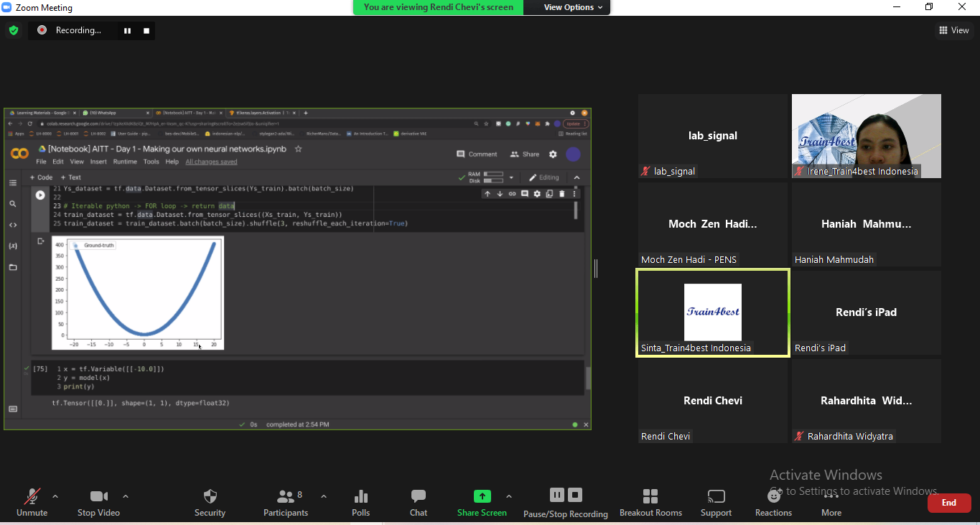Image resolution: width=980 pixels, height=525 pixels.
Task: Pause recording from the bottom toolbar
Action: click(x=557, y=495)
